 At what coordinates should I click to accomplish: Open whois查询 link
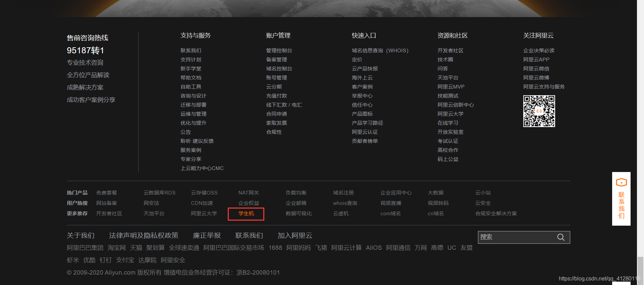345,203
